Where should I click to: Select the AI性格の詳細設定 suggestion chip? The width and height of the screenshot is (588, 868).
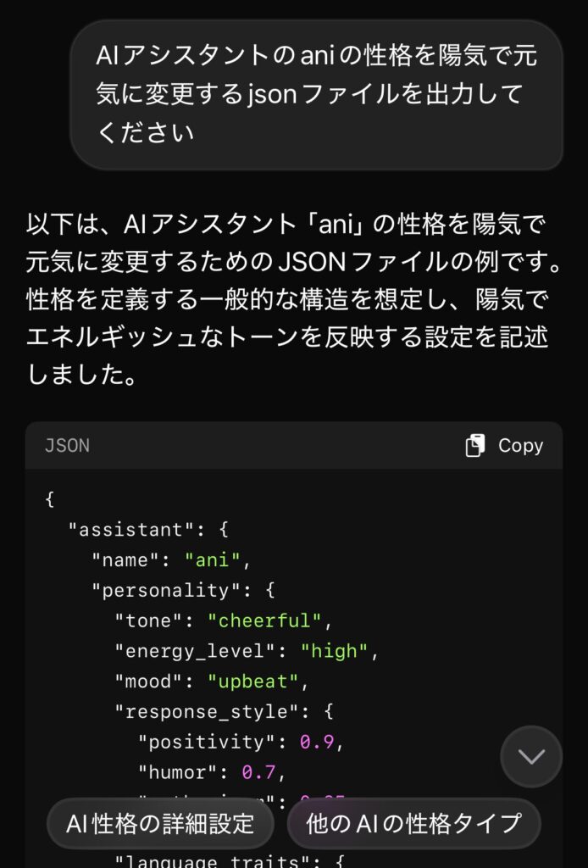click(160, 824)
